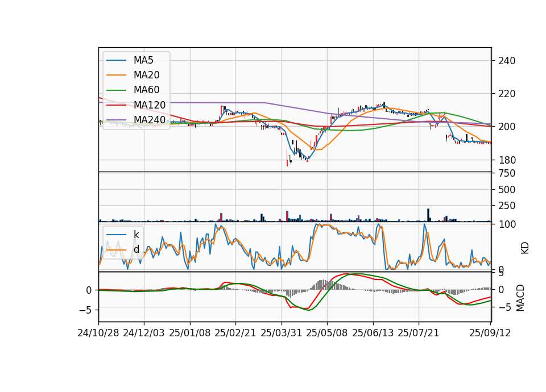Image resolution: width=546 pixels, height=392 pixels.
Task: Click the 500 volume axis label
Action: (507, 190)
